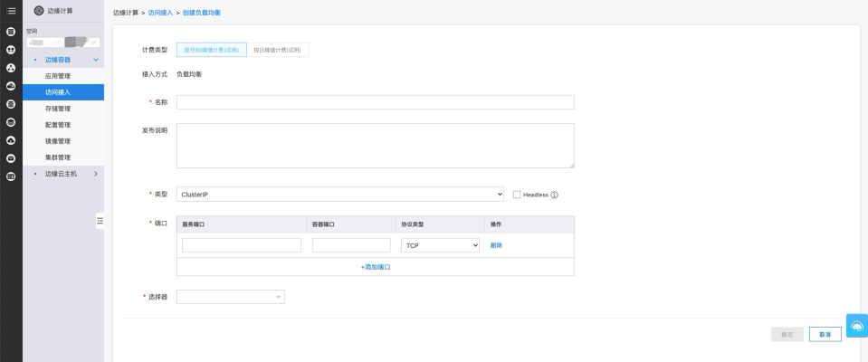Click the info icon beside Headless

554,195
